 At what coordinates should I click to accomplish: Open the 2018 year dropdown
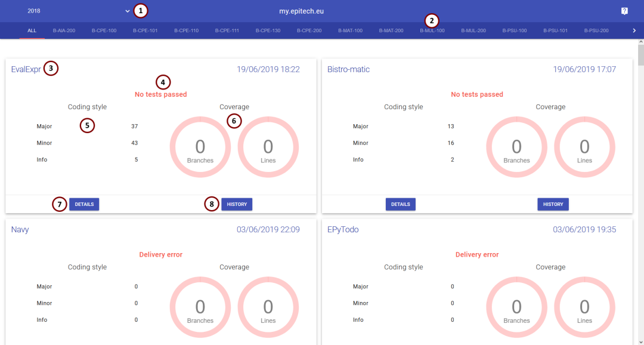tap(78, 11)
